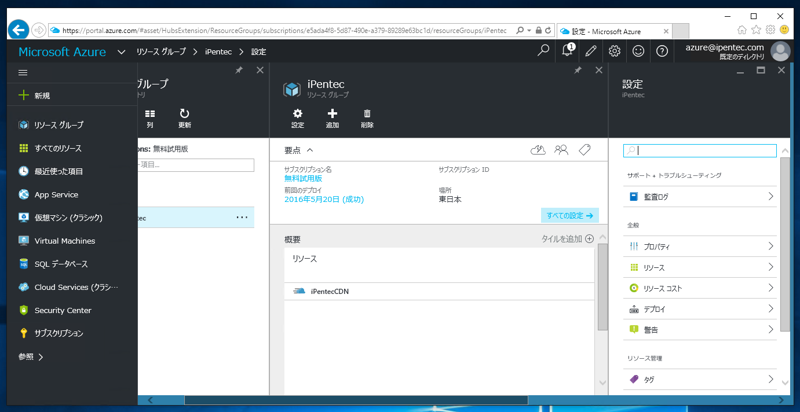800x412 pixels.
Task: Expand the Microsoft Azure dropdown chevron
Action: (121, 52)
